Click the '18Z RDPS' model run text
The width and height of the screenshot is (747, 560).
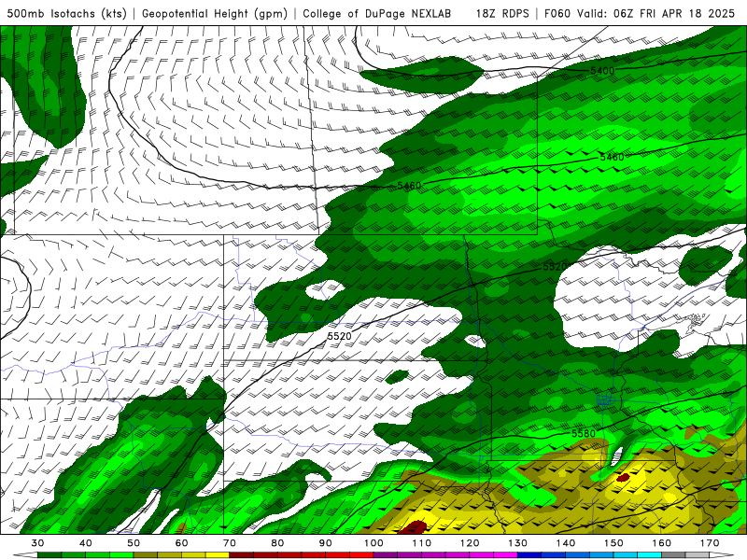[x=502, y=14]
